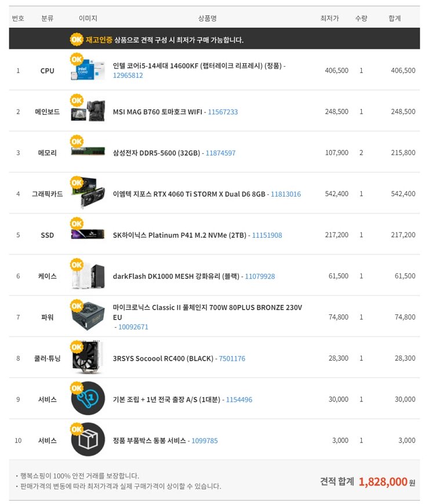Click the SK hynix P41 SSD image

click(x=88, y=234)
